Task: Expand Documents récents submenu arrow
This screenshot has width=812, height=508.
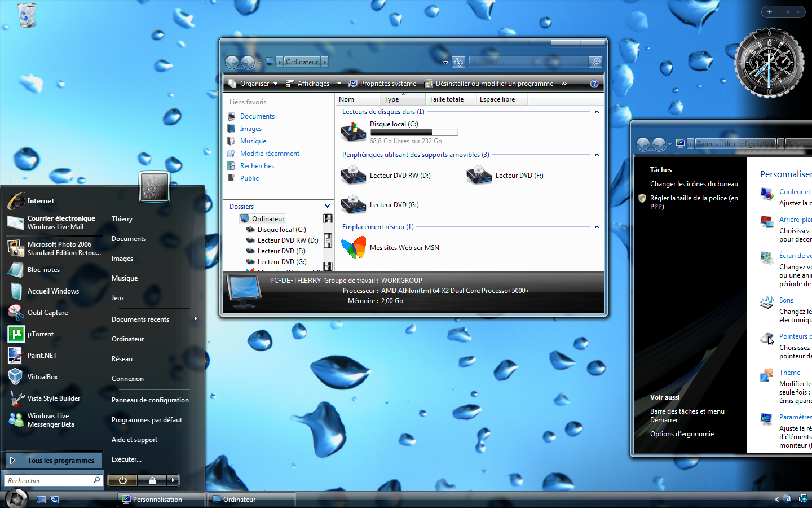Action: pyautogui.click(x=195, y=319)
